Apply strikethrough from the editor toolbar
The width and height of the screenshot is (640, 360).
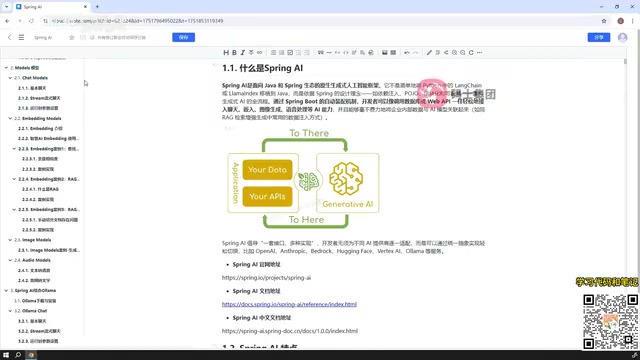point(251,53)
